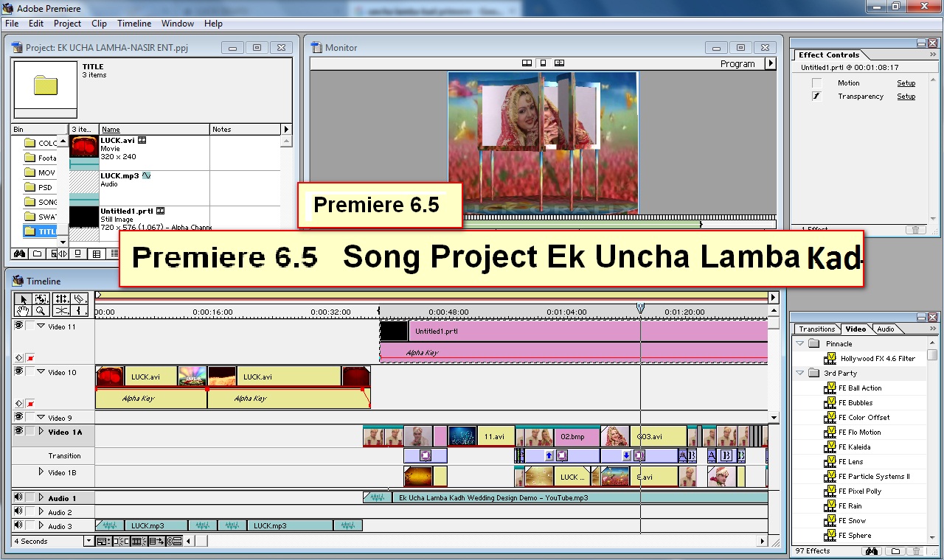Click Setup link for Motion
Image resolution: width=944 pixels, height=560 pixels.
tap(906, 83)
